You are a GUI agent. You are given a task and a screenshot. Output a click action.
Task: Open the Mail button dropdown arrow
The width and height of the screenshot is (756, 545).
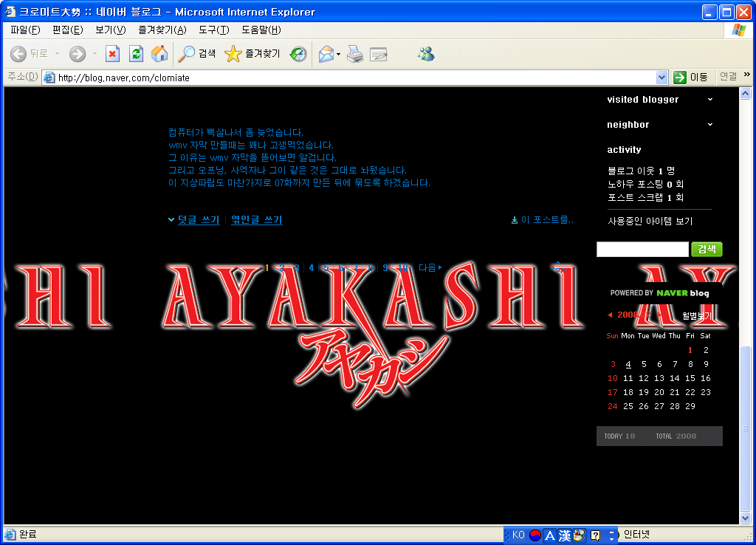coord(338,54)
